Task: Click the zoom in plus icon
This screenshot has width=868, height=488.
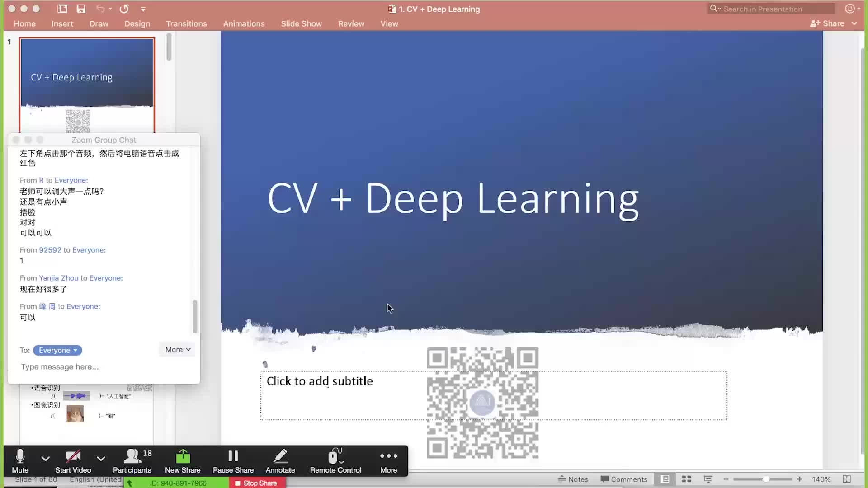Action: pos(799,479)
